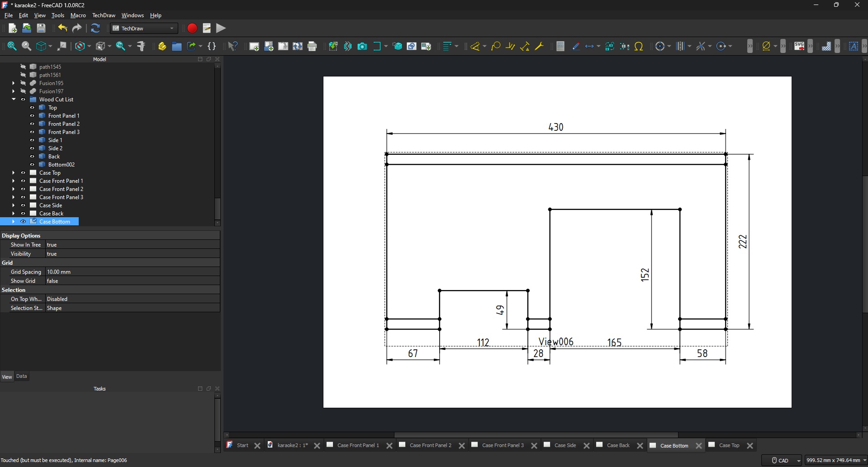Click the red macro recording button

coord(192,29)
